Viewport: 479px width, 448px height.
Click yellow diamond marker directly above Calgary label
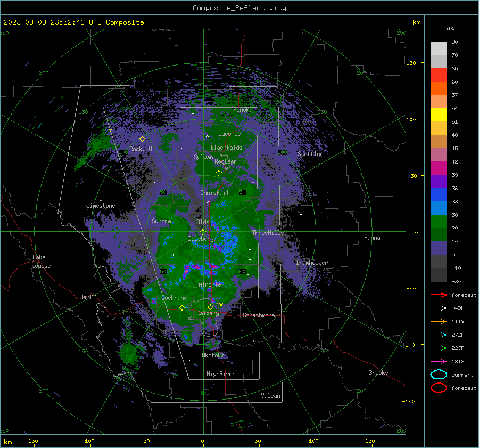(210, 307)
